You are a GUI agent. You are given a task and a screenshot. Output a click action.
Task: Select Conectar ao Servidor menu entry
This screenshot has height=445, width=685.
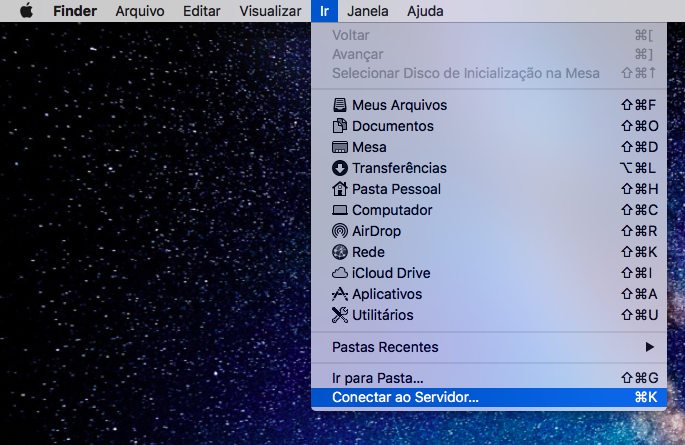[x=405, y=397]
